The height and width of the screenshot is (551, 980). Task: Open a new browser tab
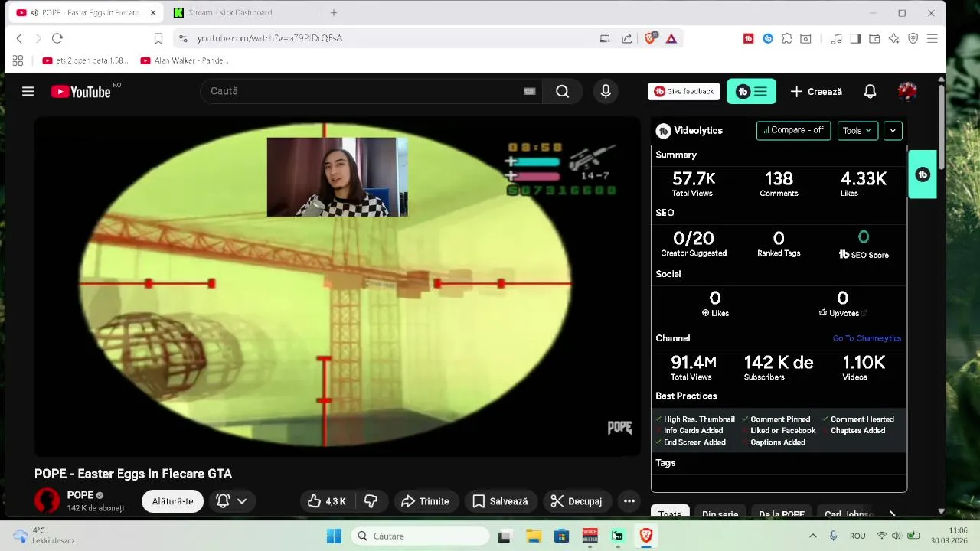coord(334,13)
